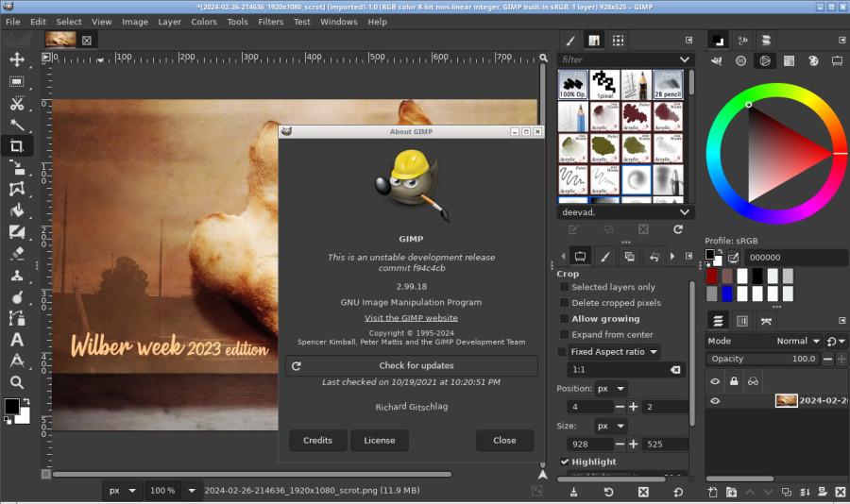Open the Size unit px dropdown
The width and height of the screenshot is (850, 504).
(x=610, y=426)
